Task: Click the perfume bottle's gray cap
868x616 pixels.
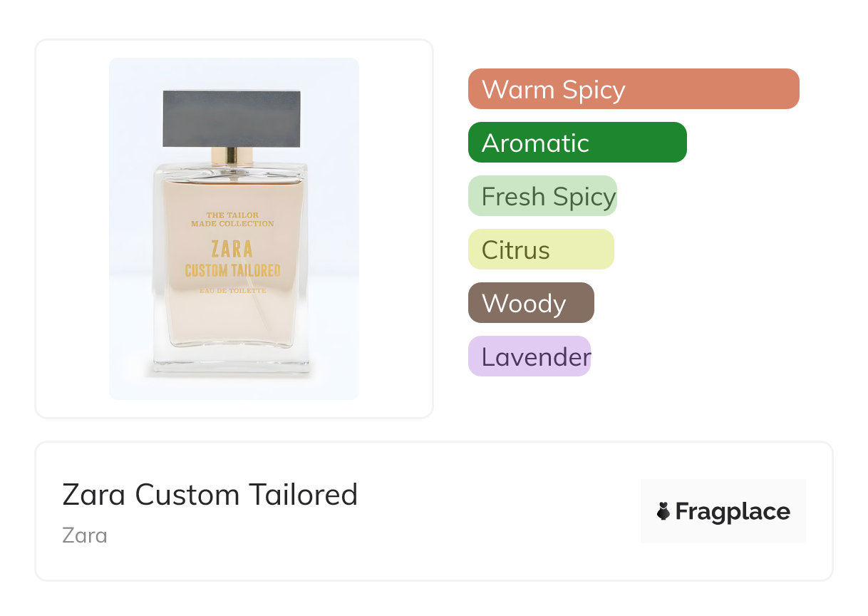Action: [x=232, y=118]
